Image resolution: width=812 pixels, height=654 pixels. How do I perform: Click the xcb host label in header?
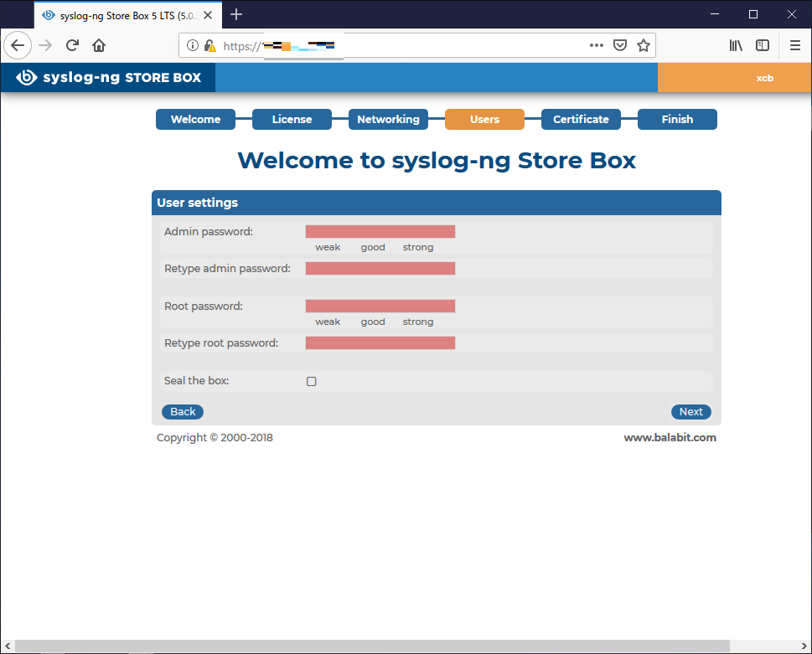[x=764, y=78]
